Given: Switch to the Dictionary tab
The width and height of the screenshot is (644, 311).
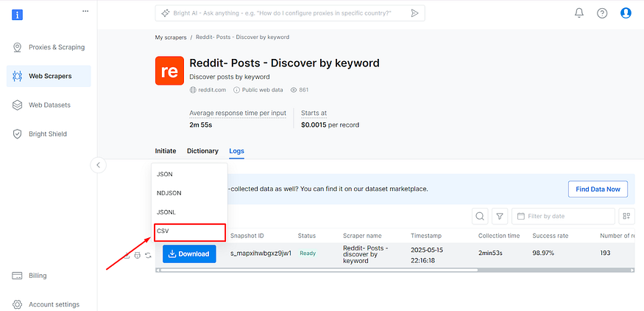Looking at the screenshot, I should (202, 151).
